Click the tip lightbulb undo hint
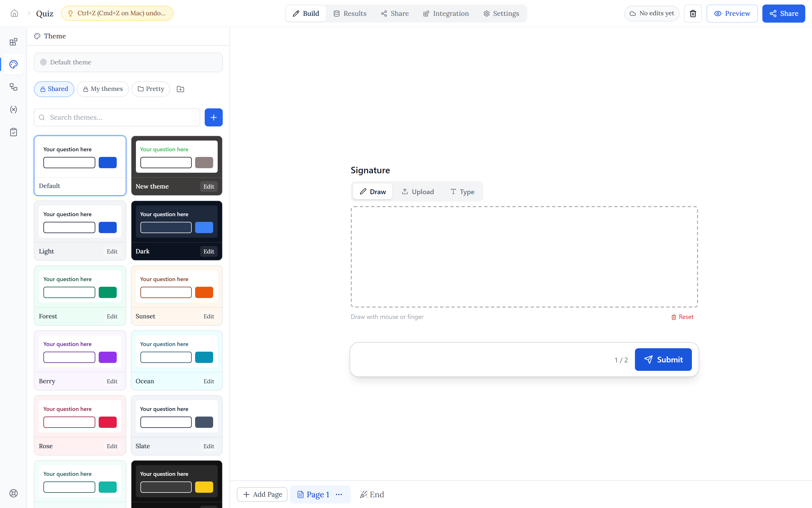This screenshot has width=812, height=508. pyautogui.click(x=117, y=14)
